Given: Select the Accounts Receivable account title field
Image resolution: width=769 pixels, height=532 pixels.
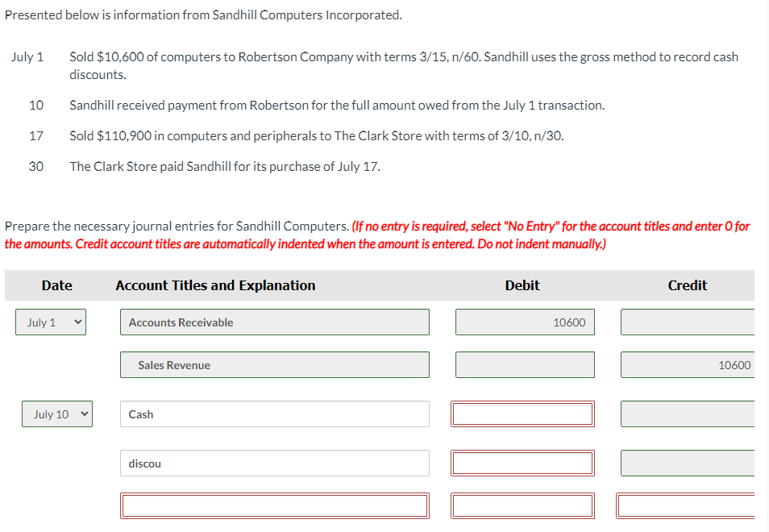Looking at the screenshot, I should (x=274, y=322).
